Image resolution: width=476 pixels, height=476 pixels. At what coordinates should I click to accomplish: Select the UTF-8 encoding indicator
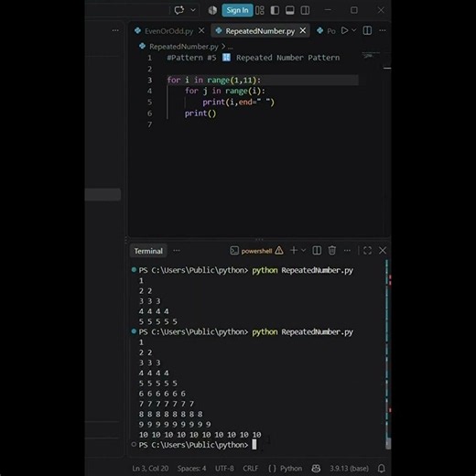pyautogui.click(x=224, y=469)
